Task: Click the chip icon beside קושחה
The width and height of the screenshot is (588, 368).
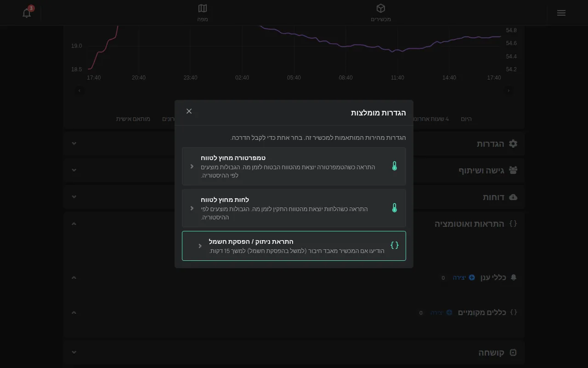Action: (513, 352)
